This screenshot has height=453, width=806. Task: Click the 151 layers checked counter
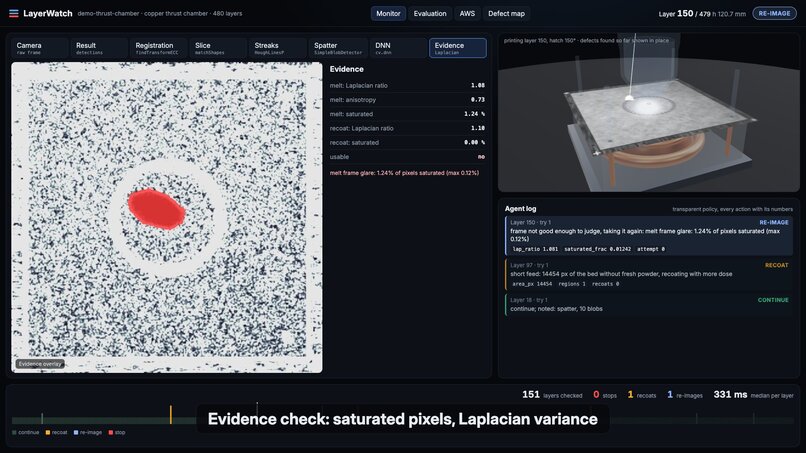click(552, 395)
